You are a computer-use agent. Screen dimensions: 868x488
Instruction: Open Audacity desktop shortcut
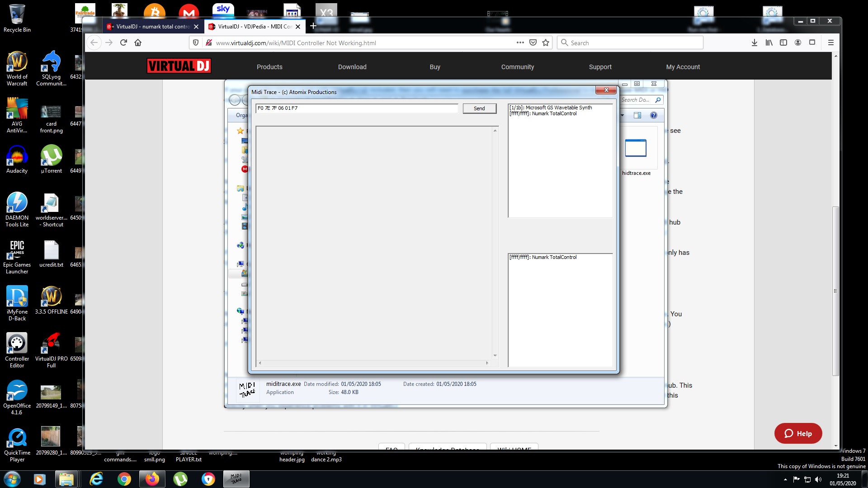17,160
